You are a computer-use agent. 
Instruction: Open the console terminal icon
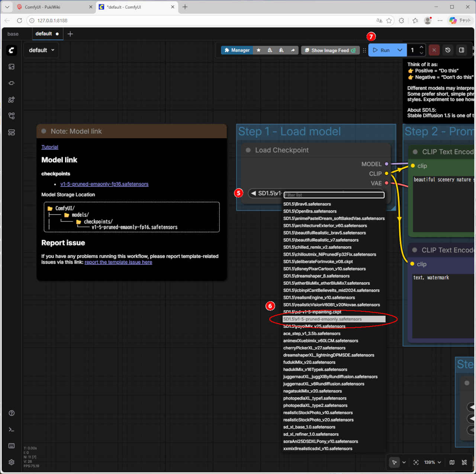pyautogui.click(x=12, y=429)
